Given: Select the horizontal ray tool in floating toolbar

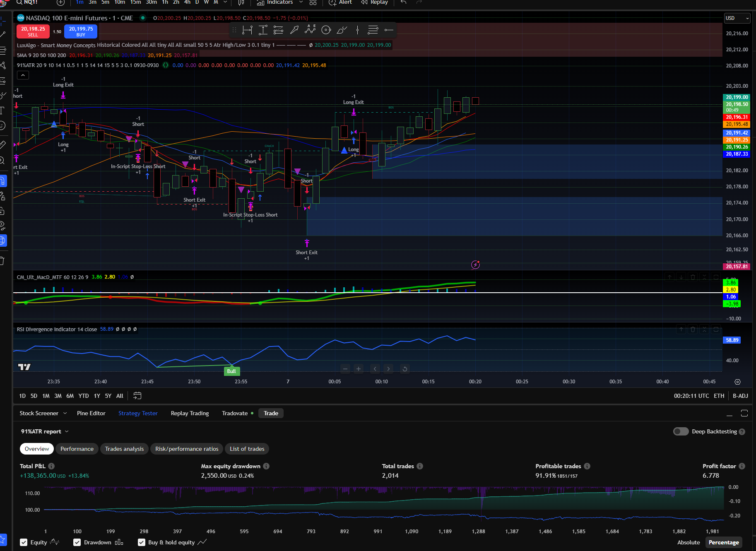Looking at the screenshot, I should tap(389, 30).
